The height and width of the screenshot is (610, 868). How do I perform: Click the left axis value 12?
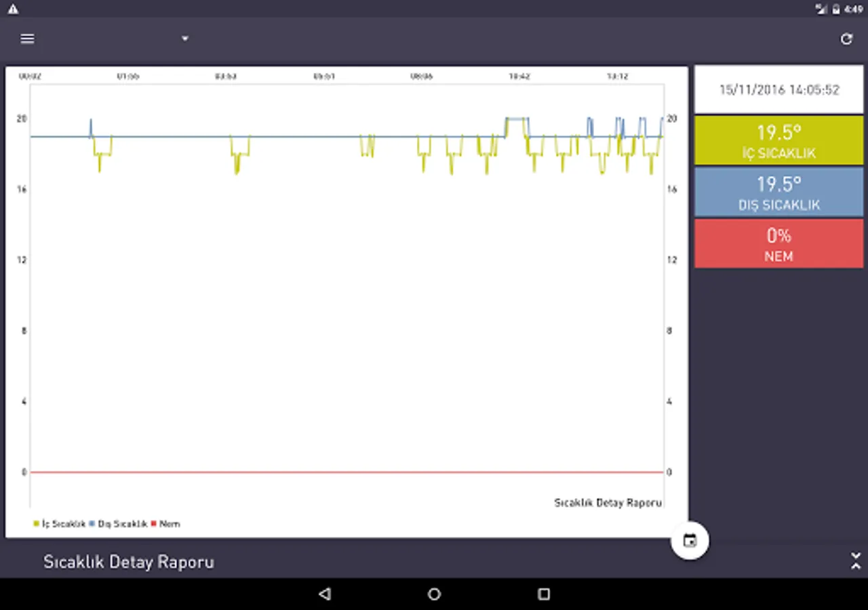click(22, 260)
